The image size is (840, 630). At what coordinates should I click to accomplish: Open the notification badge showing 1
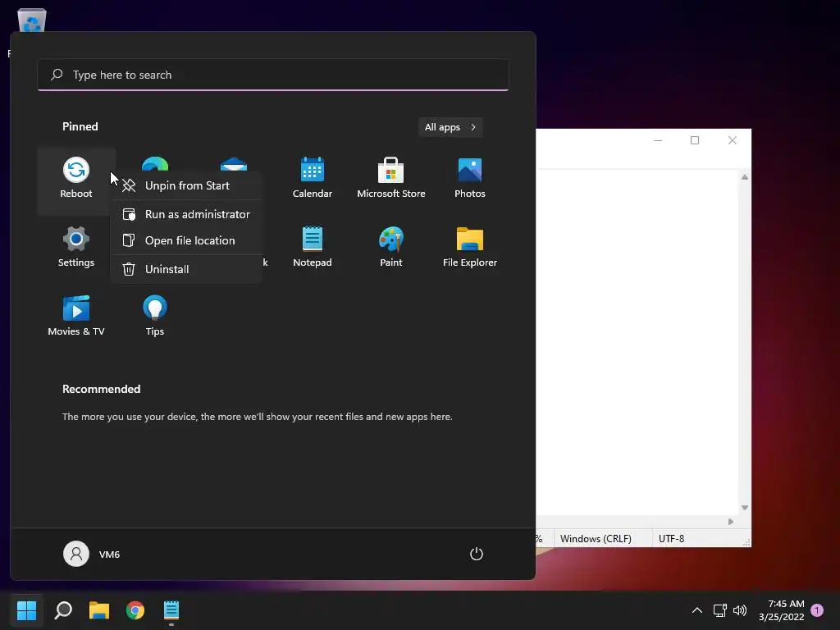[x=817, y=609]
